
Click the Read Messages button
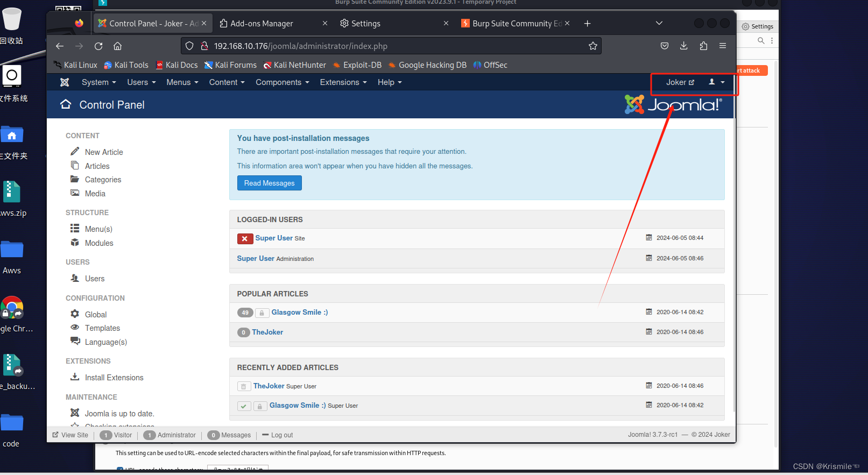[270, 183]
